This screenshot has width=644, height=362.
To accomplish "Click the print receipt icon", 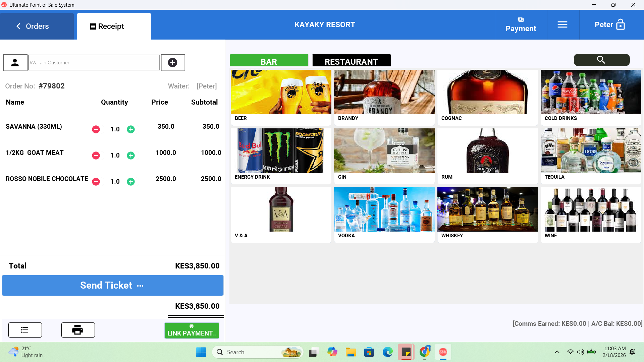I will coord(78,330).
